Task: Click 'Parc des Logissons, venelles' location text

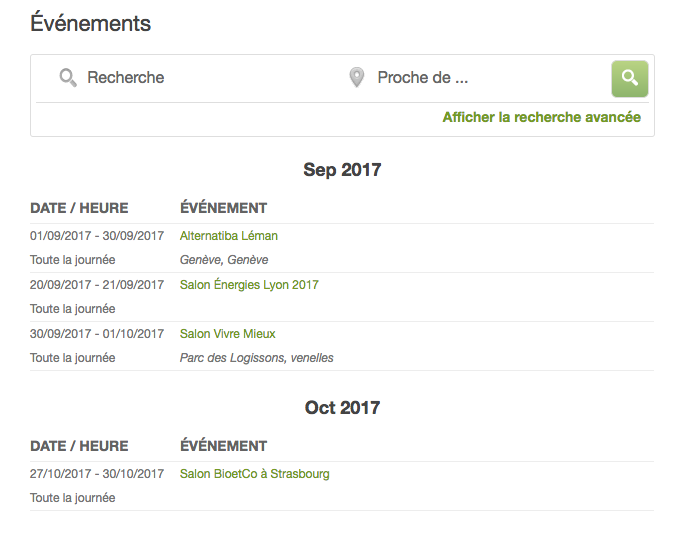Action: (x=256, y=358)
